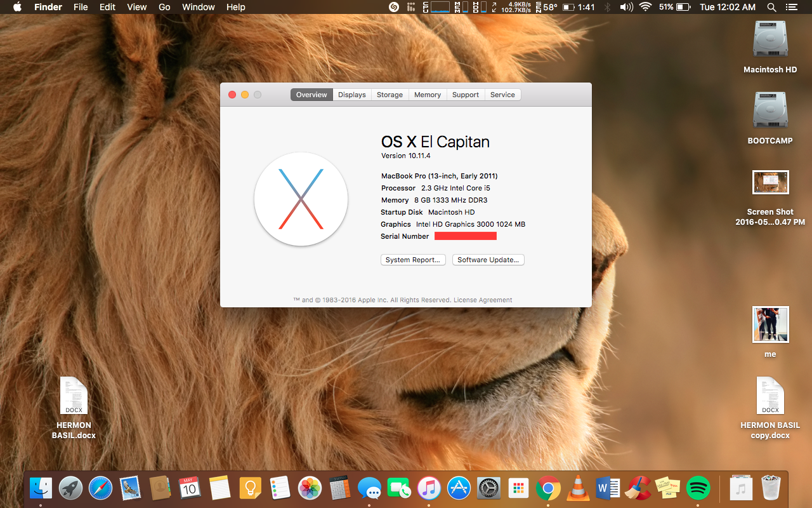Open Reminders app in the dock
812x508 pixels.
[280, 488]
